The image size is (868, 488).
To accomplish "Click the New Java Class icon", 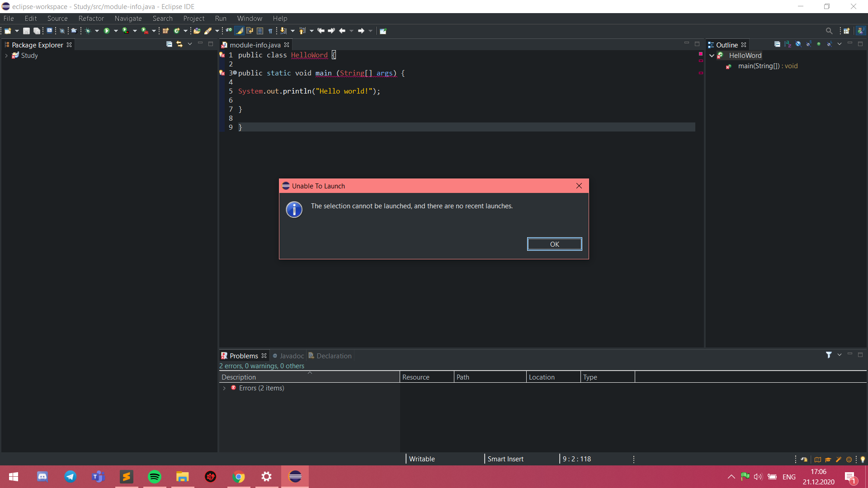I will coord(177,31).
